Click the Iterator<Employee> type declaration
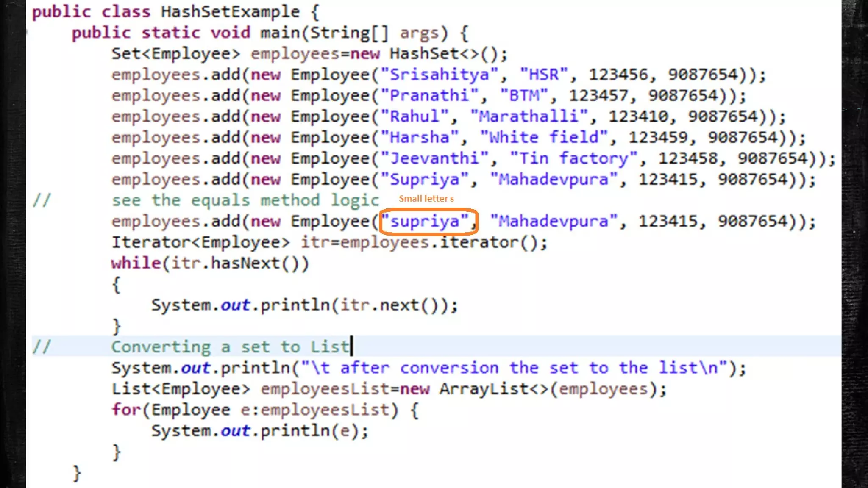868x488 pixels. [x=200, y=242]
